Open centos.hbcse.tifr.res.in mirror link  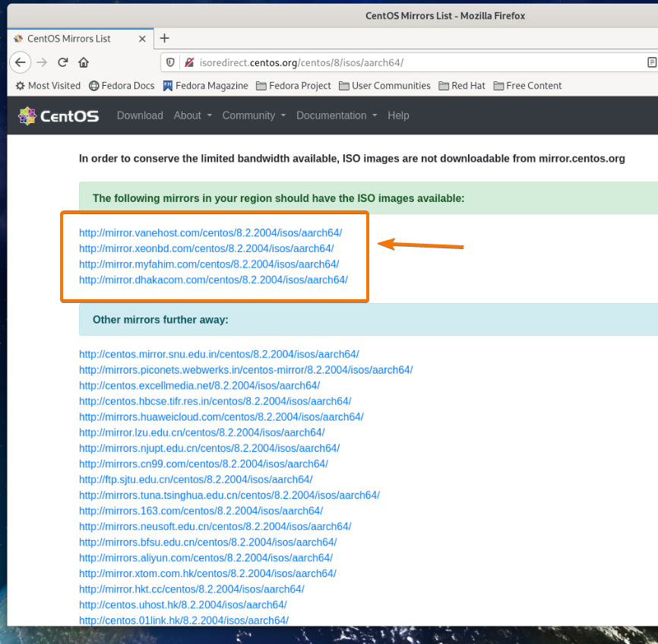[215, 401]
